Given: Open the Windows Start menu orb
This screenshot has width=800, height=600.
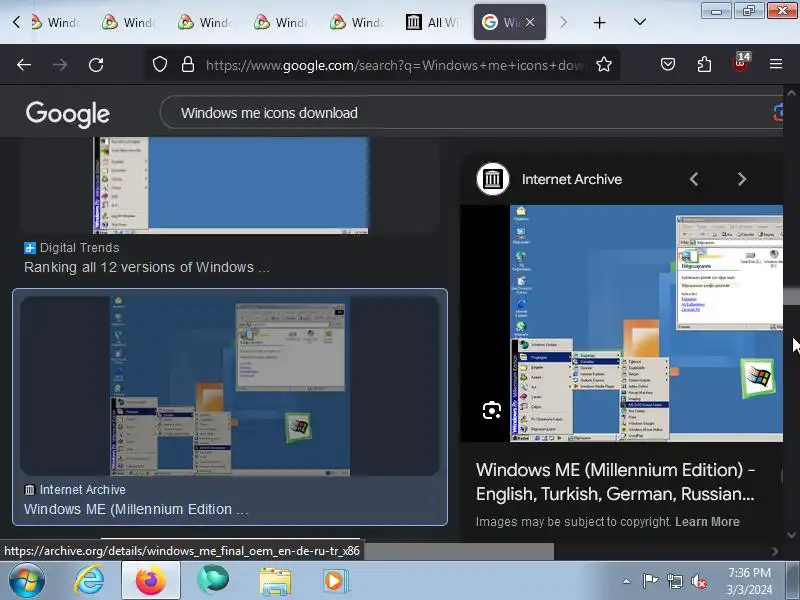Looking at the screenshot, I should point(27,581).
